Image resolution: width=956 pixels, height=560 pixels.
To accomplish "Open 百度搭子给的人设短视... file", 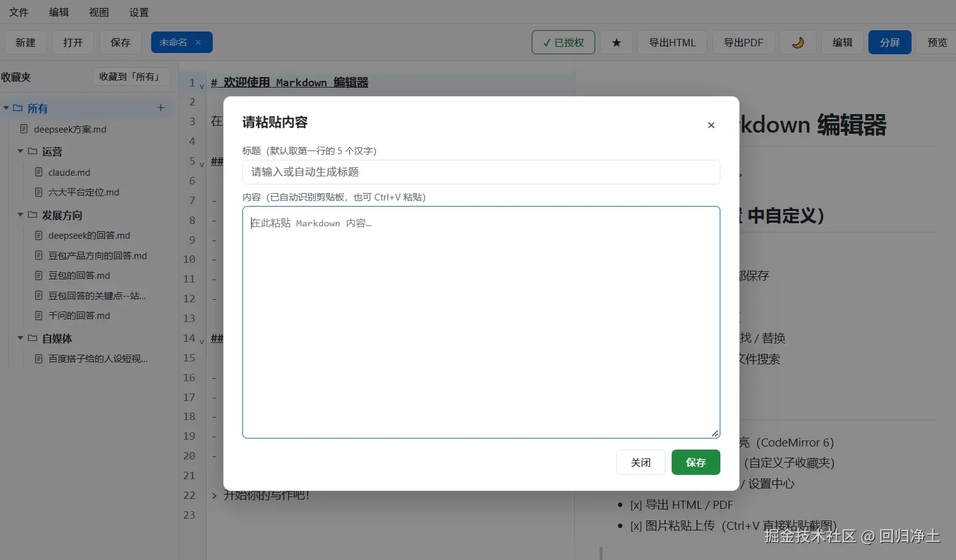I will coord(97,359).
